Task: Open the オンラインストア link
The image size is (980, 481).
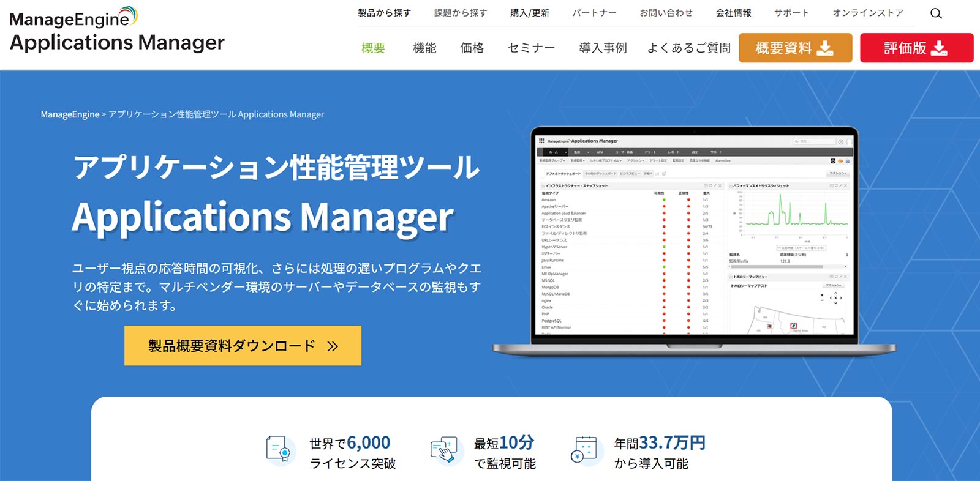Action: (x=867, y=13)
